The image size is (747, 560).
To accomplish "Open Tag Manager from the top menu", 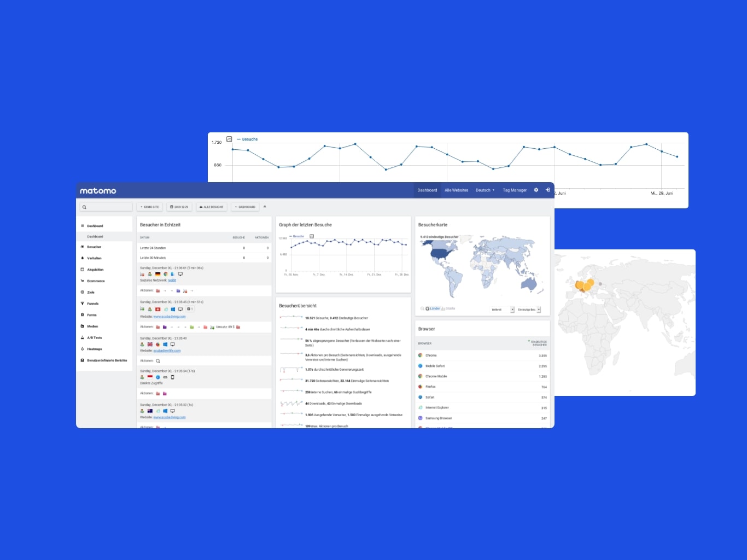I will (x=515, y=190).
